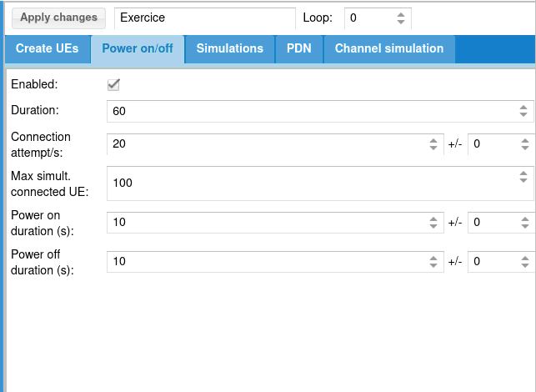The width and height of the screenshot is (536, 392).
Task: Click the Loop value field
Action: click(367, 18)
